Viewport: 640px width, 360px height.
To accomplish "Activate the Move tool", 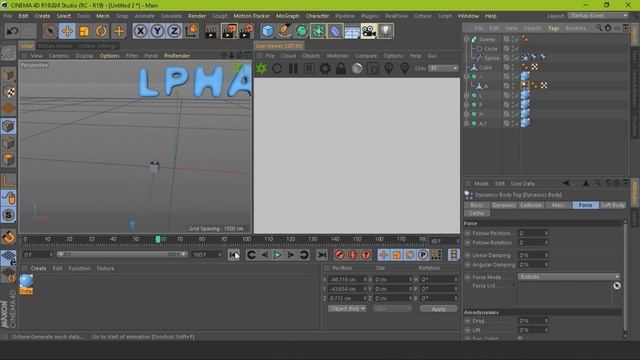I will (x=67, y=31).
